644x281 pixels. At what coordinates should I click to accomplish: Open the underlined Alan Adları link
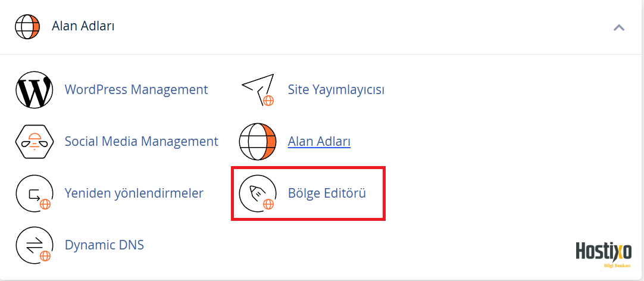pyautogui.click(x=319, y=142)
